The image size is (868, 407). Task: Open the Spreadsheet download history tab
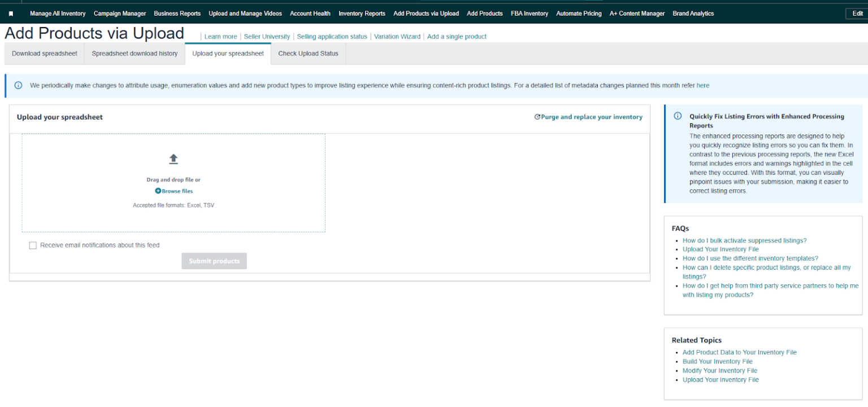[134, 53]
